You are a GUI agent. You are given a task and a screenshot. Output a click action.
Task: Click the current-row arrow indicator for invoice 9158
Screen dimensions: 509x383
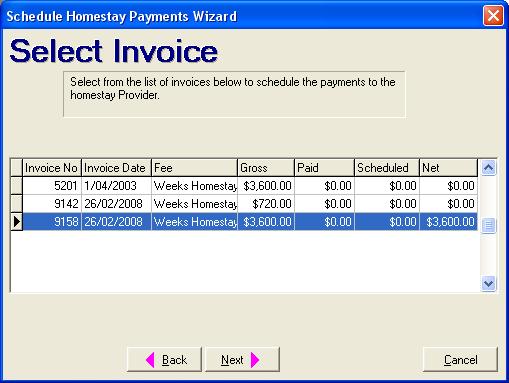(16, 222)
